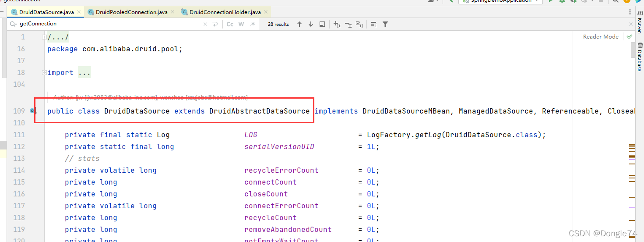This screenshot has width=644, height=242.
Task: Click DruidAbstractDataSource superclass name
Action: click(259, 111)
